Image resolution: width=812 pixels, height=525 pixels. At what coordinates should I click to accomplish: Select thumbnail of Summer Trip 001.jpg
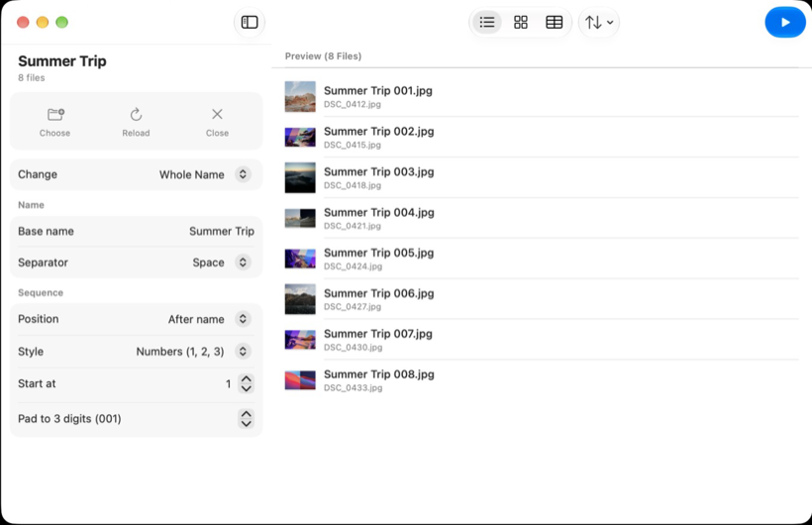coord(300,96)
